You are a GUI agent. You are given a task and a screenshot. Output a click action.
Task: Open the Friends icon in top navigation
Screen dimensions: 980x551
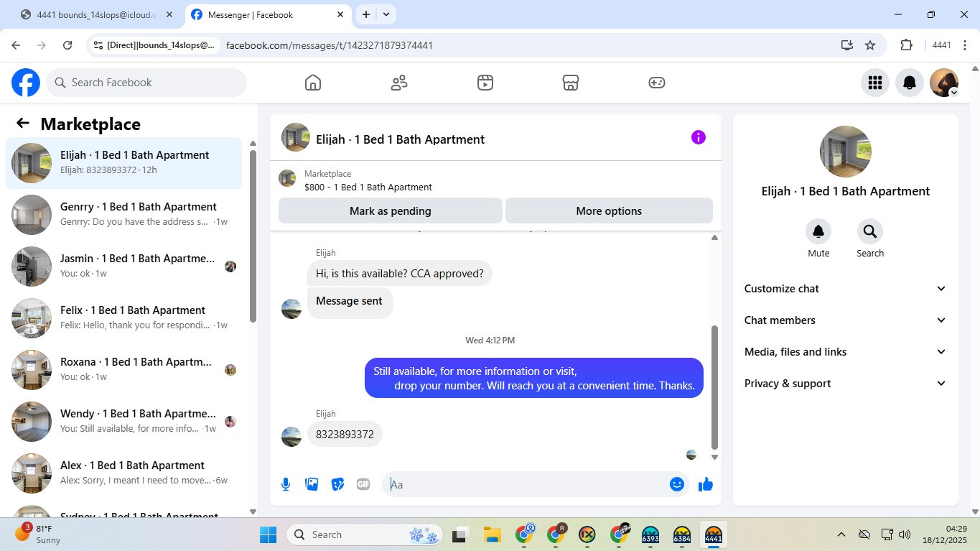point(399,83)
